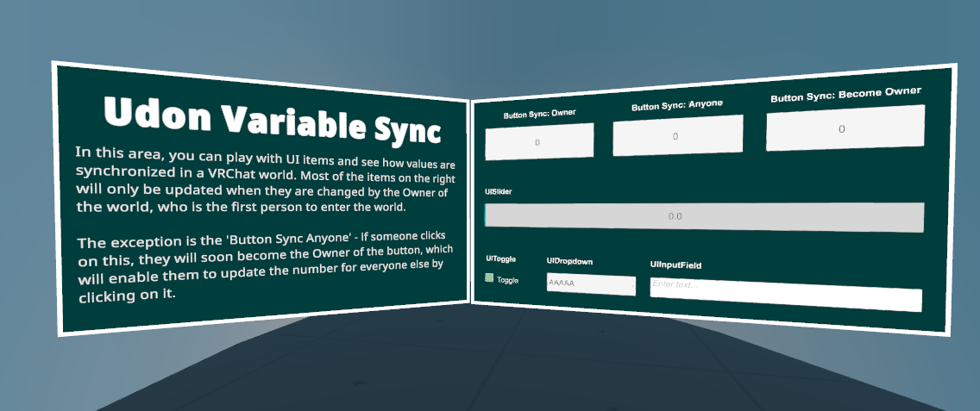Click the Button Sync: Become Owner counter button

(845, 128)
